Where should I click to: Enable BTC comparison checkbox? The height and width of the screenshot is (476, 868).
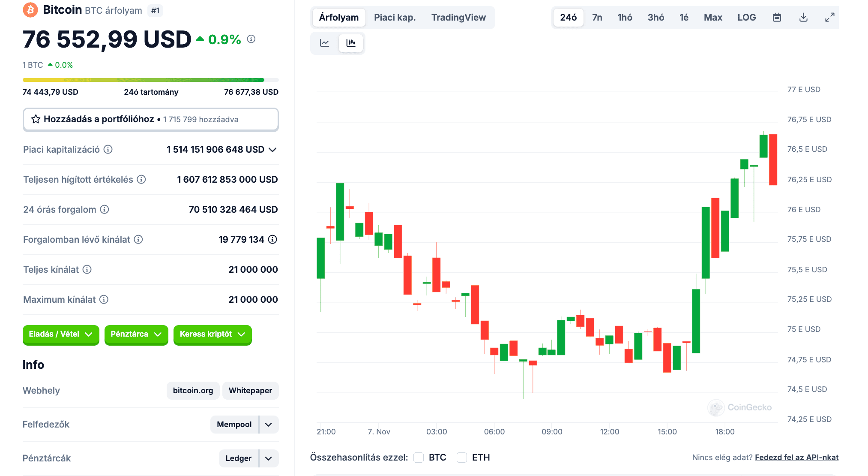(419, 458)
